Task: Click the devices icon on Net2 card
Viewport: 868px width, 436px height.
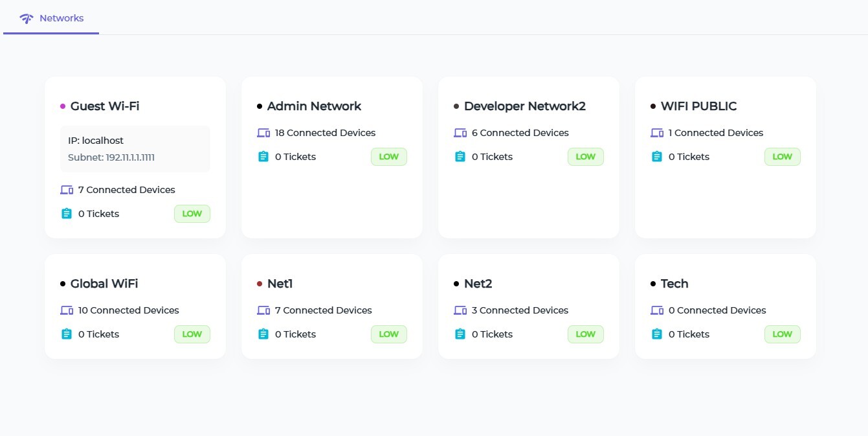Action: coord(460,310)
